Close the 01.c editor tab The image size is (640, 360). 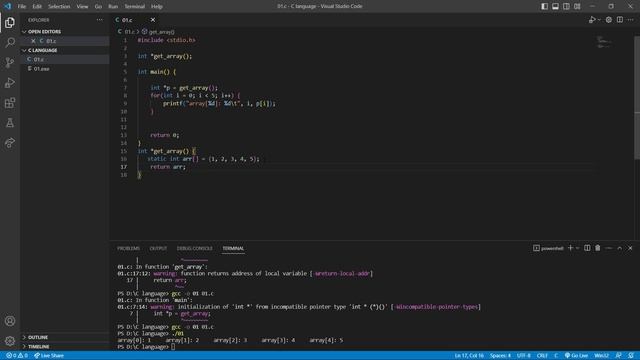tap(153, 20)
